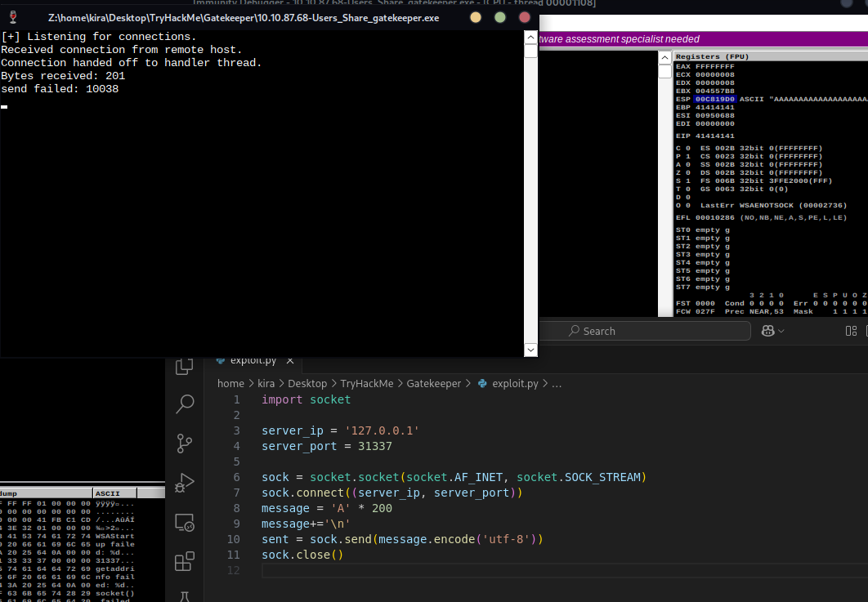Click the customize layout icon in VS Code
Screen dimensions: 868x602
pyautogui.click(x=851, y=331)
